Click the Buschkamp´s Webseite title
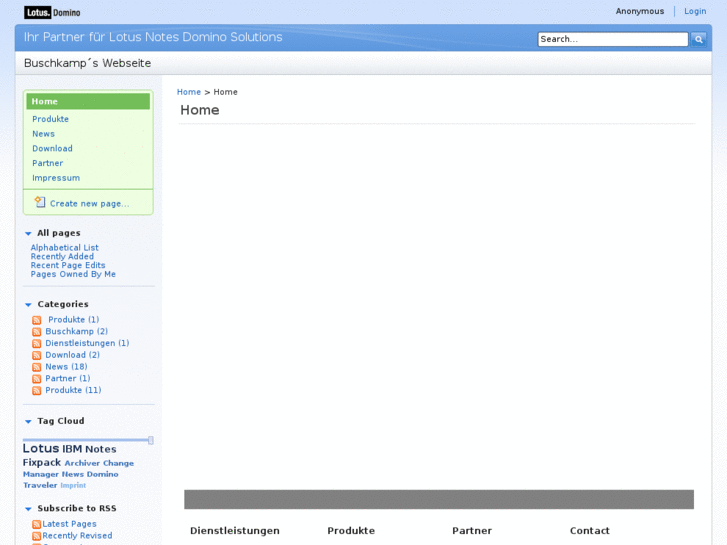Viewport: 727px width, 545px height. [88, 63]
